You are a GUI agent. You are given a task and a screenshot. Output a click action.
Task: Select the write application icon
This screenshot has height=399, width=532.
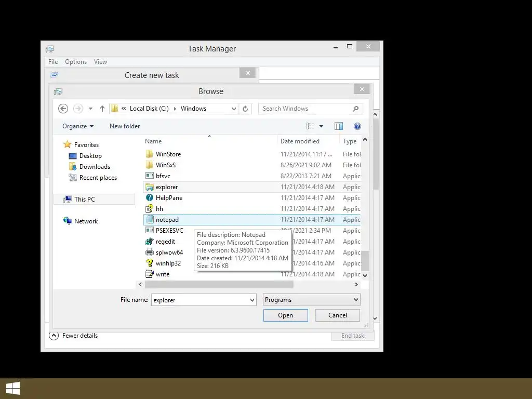pos(149,274)
